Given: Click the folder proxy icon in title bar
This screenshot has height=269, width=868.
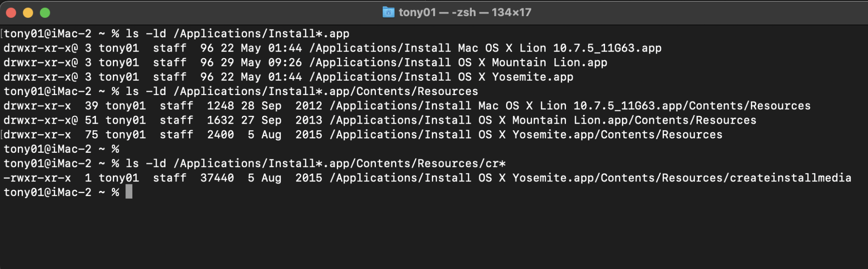Looking at the screenshot, I should [x=388, y=12].
